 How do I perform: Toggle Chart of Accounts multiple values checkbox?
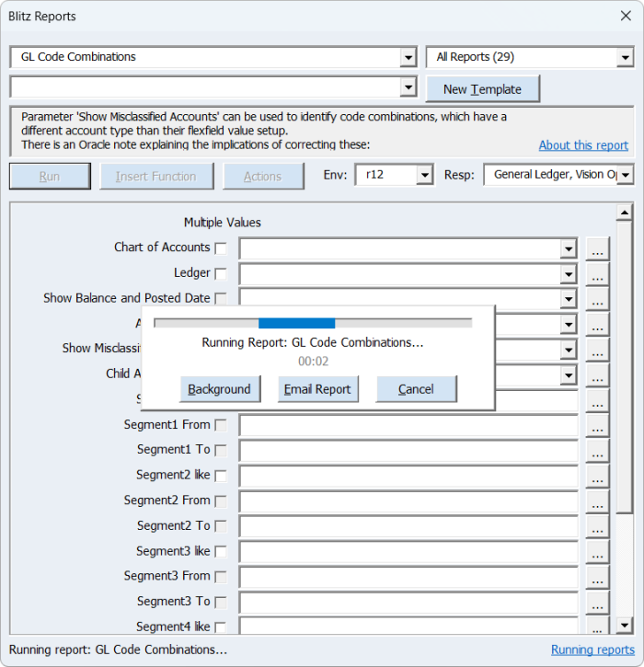221,248
